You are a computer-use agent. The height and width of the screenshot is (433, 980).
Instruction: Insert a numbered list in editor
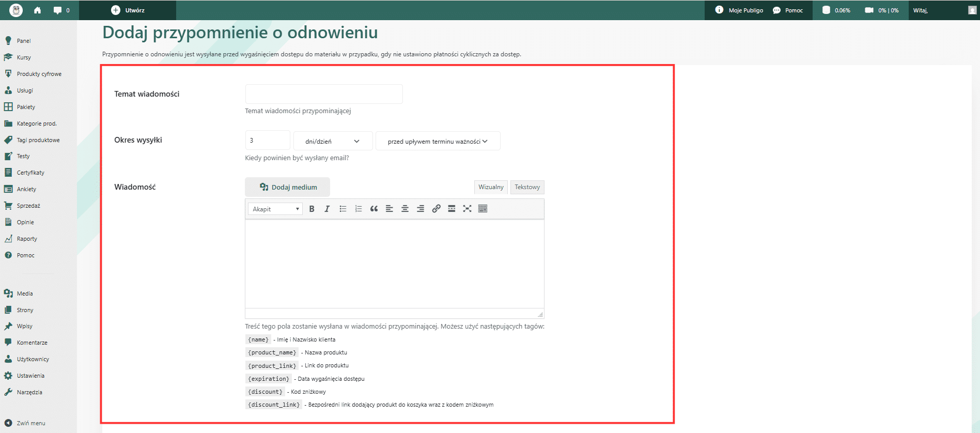coord(358,209)
